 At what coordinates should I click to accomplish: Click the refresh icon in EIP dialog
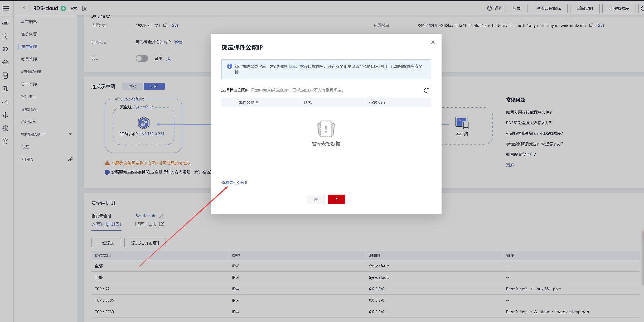(x=426, y=90)
